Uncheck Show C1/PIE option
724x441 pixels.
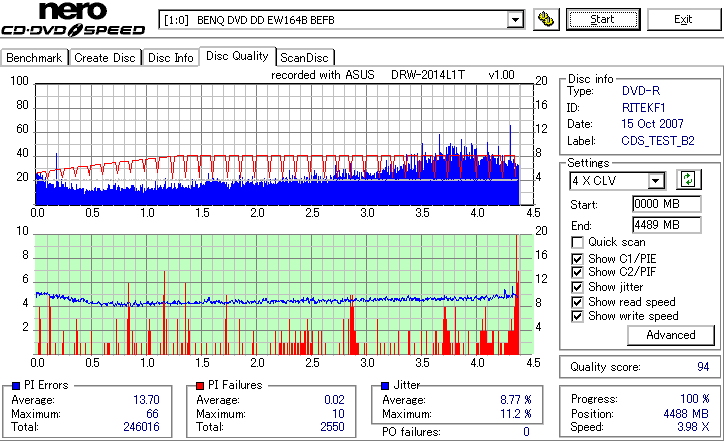577,259
